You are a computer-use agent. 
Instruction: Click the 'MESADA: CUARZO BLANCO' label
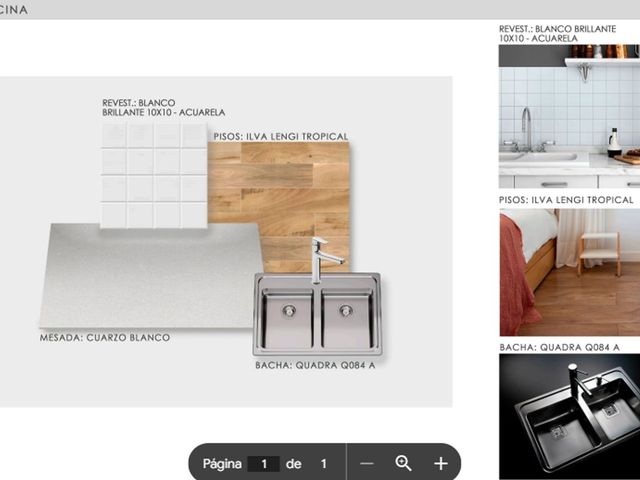[105, 338]
